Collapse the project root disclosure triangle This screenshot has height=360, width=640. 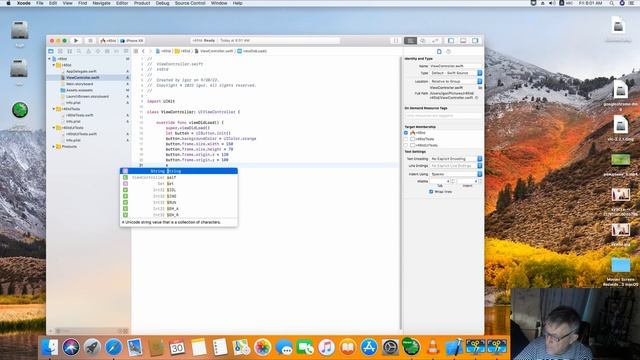pyautogui.click(x=50, y=59)
